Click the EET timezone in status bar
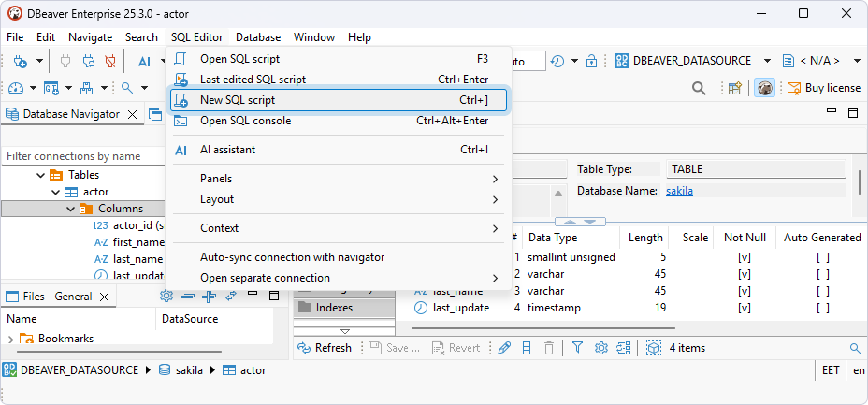Viewport: 868px width, 405px height. click(831, 370)
